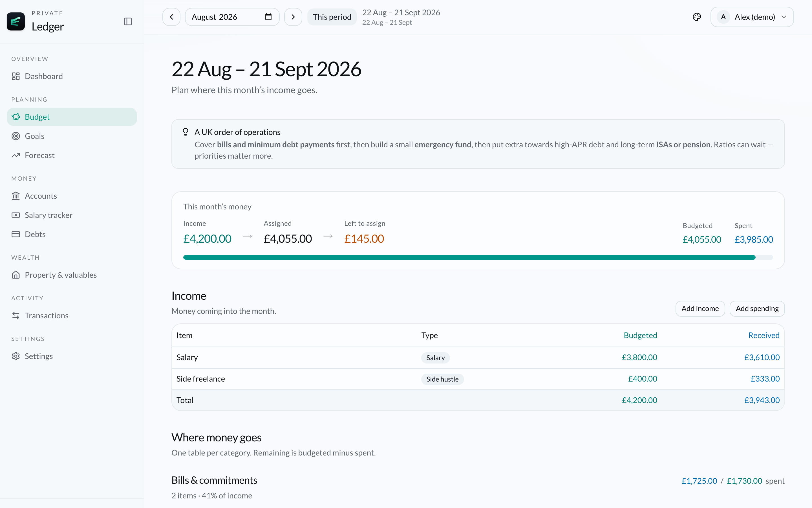
Task: Click the Goals target icon
Action: (16, 136)
